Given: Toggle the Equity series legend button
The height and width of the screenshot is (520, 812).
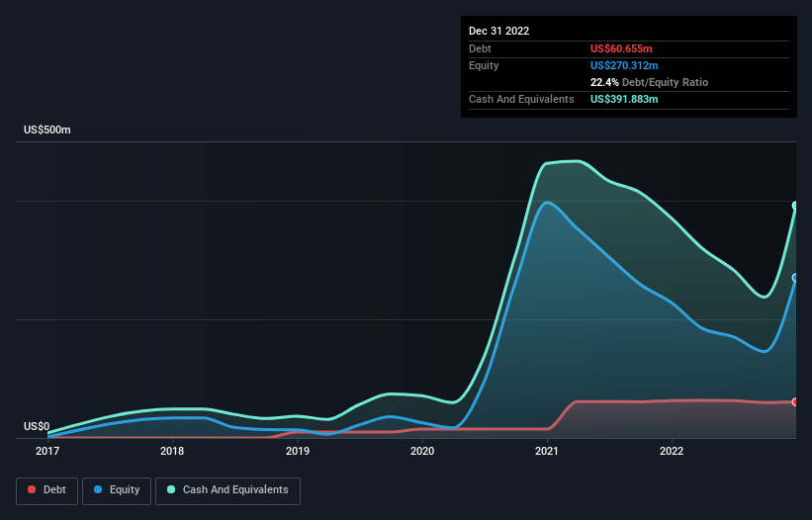Looking at the screenshot, I should pyautogui.click(x=117, y=490).
